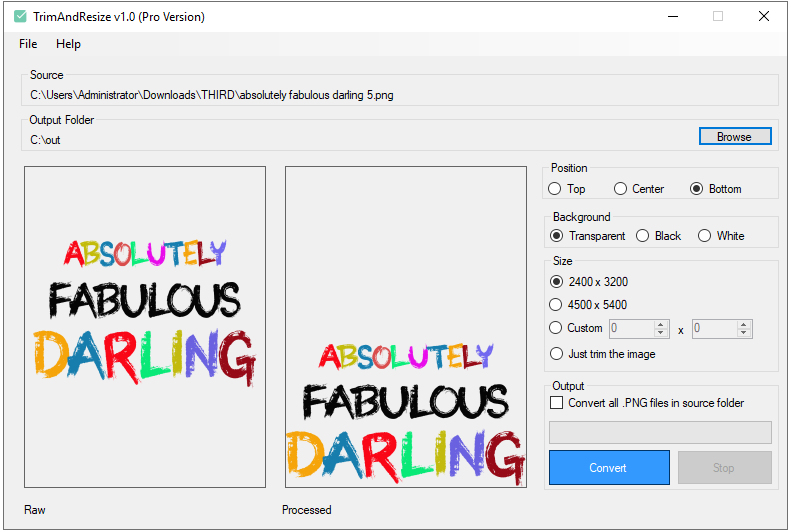Increase custom width with up arrow
793x532 pixels.
(661, 324)
